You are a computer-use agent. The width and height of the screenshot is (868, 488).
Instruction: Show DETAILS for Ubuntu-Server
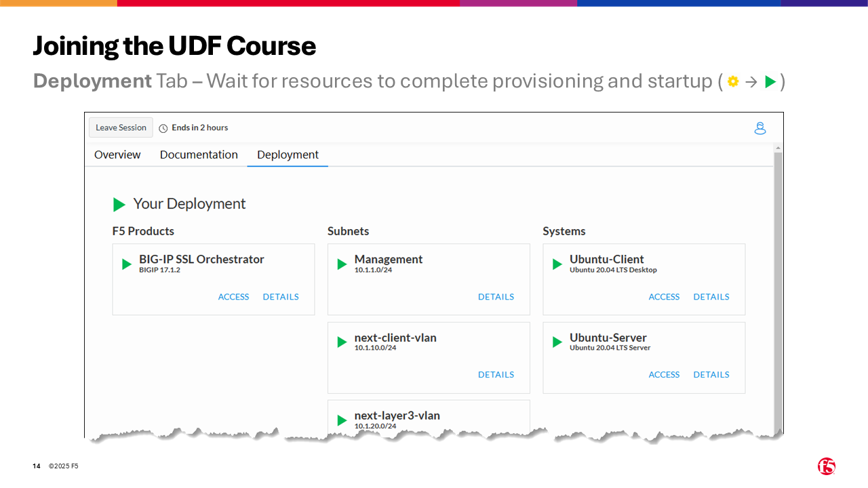point(711,375)
